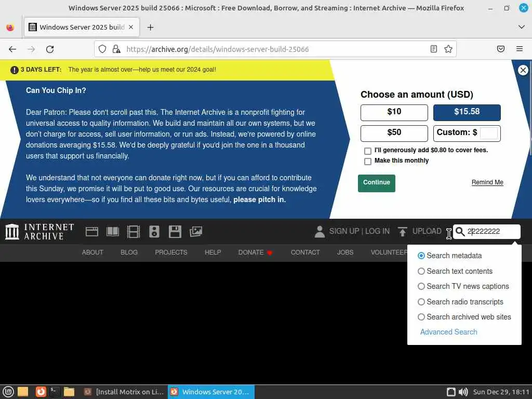
Task: Open the terminal from the taskbar
Action: point(54,392)
